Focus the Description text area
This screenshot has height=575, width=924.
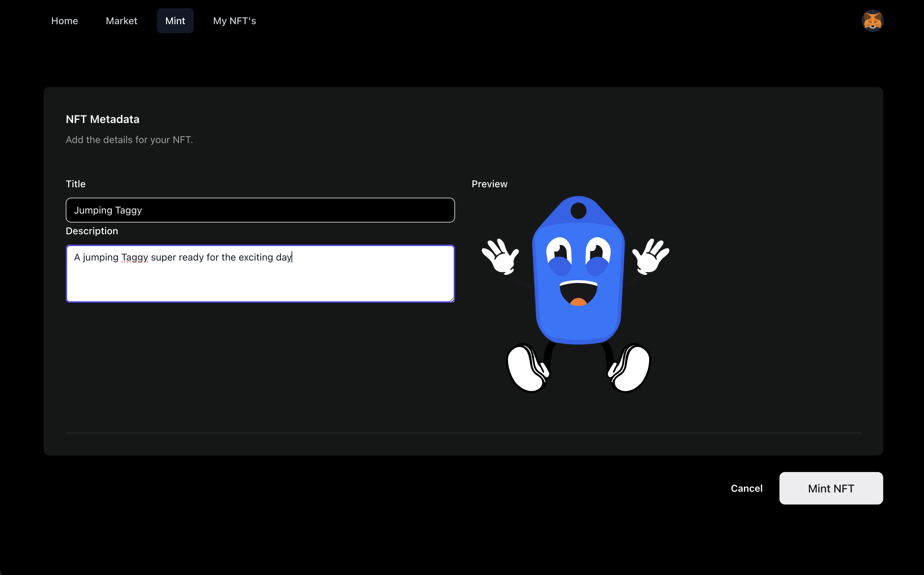260,281
